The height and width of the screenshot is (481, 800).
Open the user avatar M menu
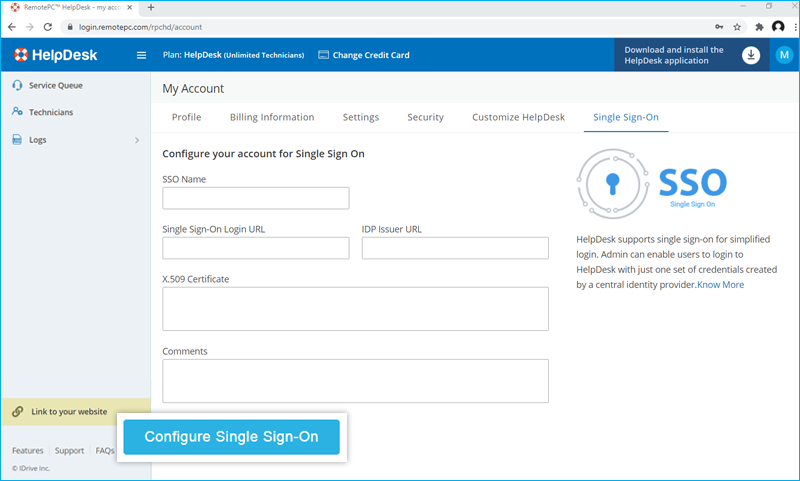[784, 55]
